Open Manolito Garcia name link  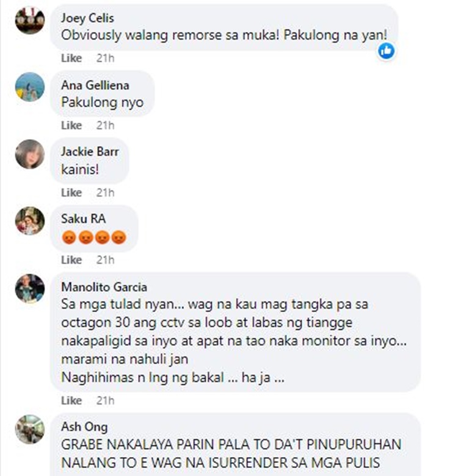click(104, 287)
